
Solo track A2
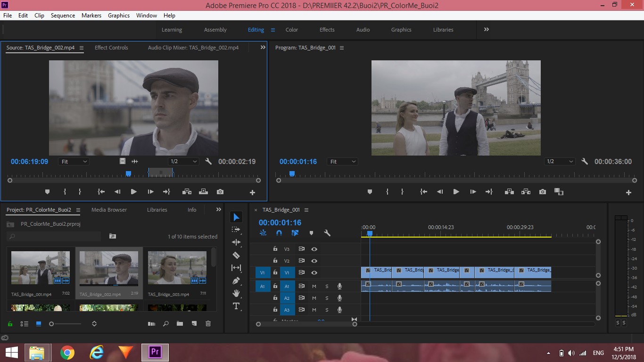click(x=327, y=298)
